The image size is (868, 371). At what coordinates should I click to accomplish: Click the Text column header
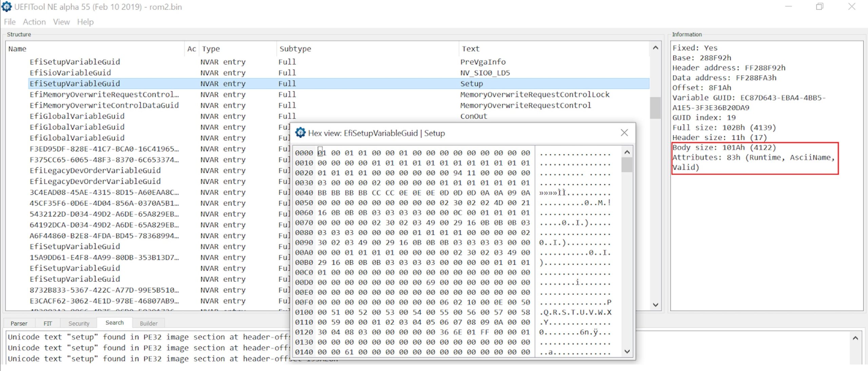[470, 48]
